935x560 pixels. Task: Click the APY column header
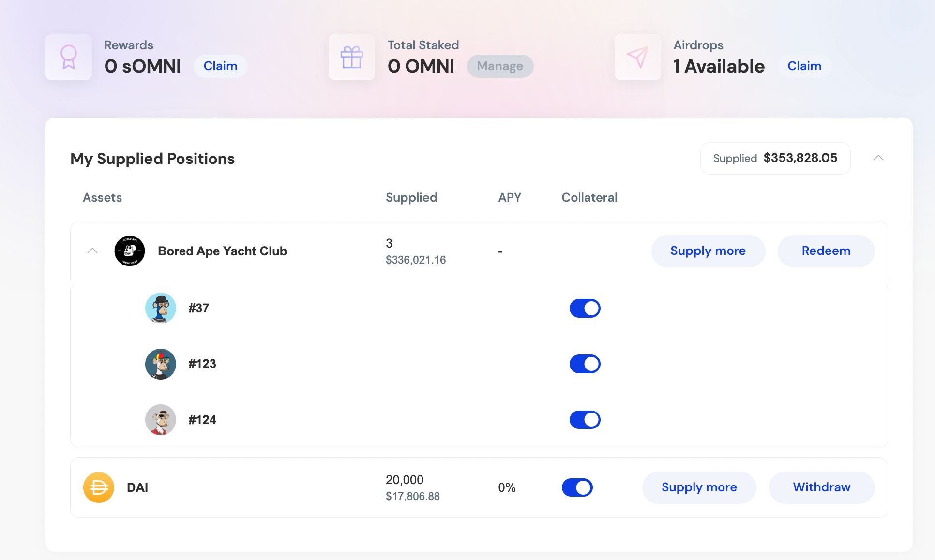point(510,197)
